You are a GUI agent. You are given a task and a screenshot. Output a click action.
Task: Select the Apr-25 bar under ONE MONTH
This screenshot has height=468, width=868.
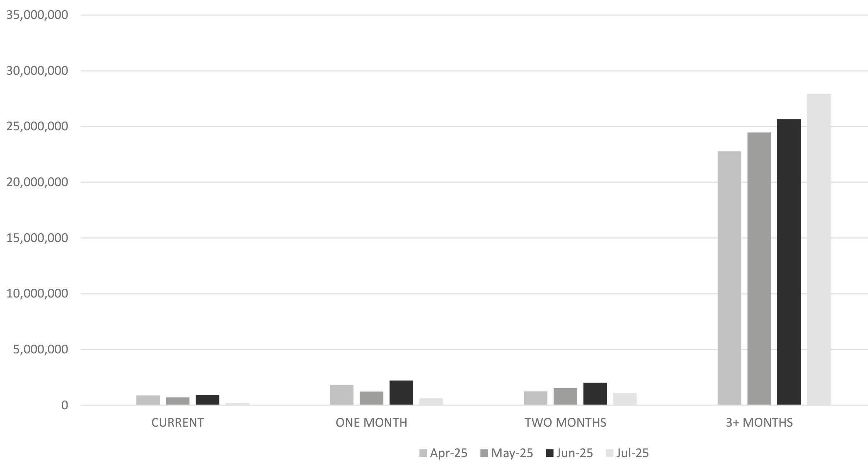(342, 395)
